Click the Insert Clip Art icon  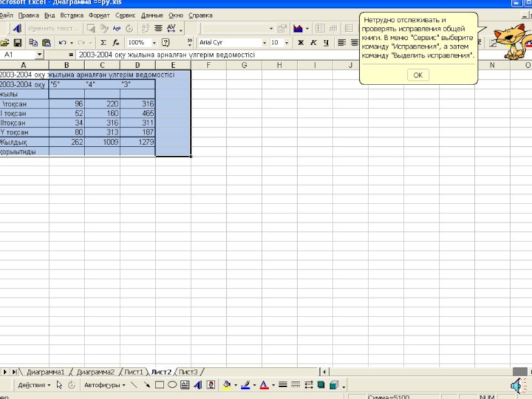tap(211, 385)
